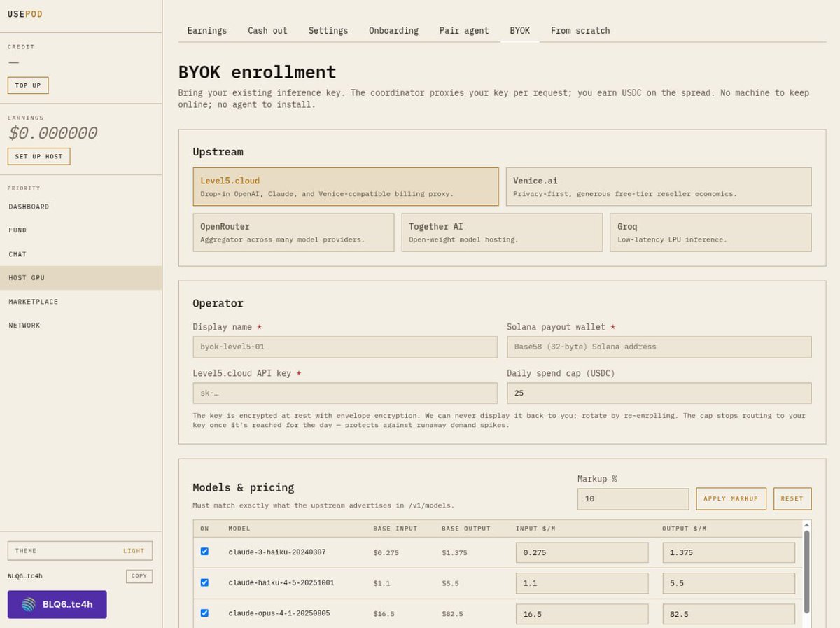This screenshot has height=628, width=840.
Task: Go to the Onboarding tab
Action: point(393,31)
